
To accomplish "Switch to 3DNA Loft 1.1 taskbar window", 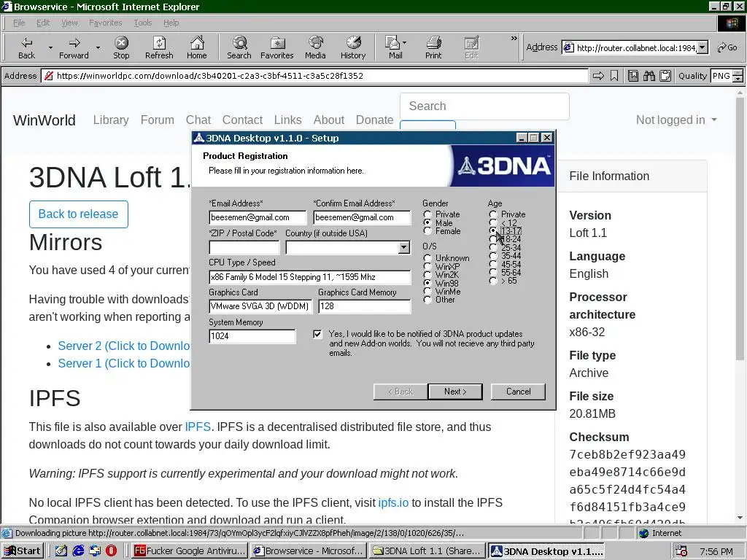I will tap(427, 551).
